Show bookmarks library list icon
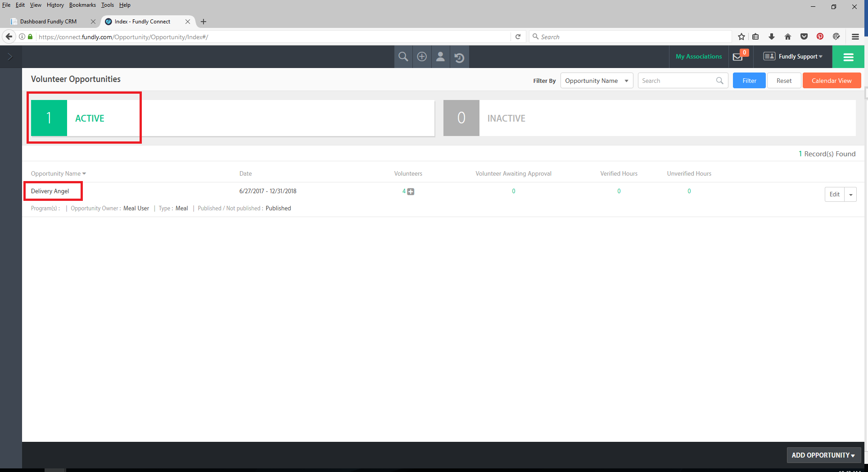 click(x=756, y=37)
